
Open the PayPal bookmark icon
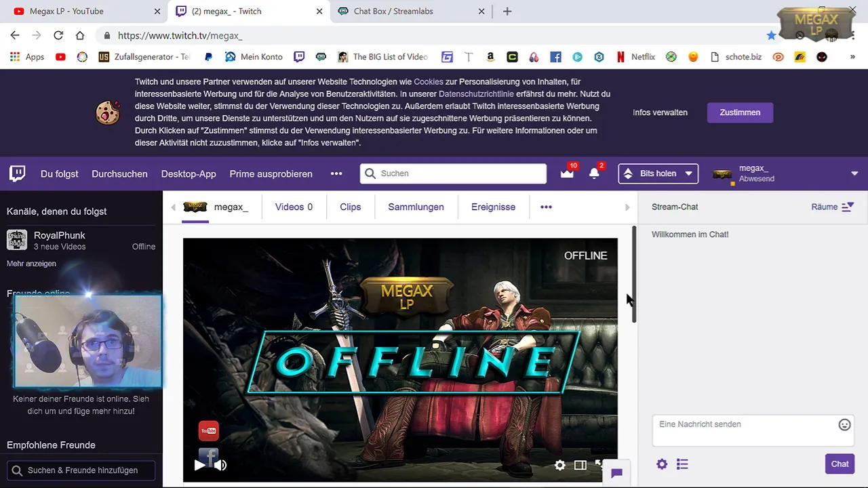point(208,57)
